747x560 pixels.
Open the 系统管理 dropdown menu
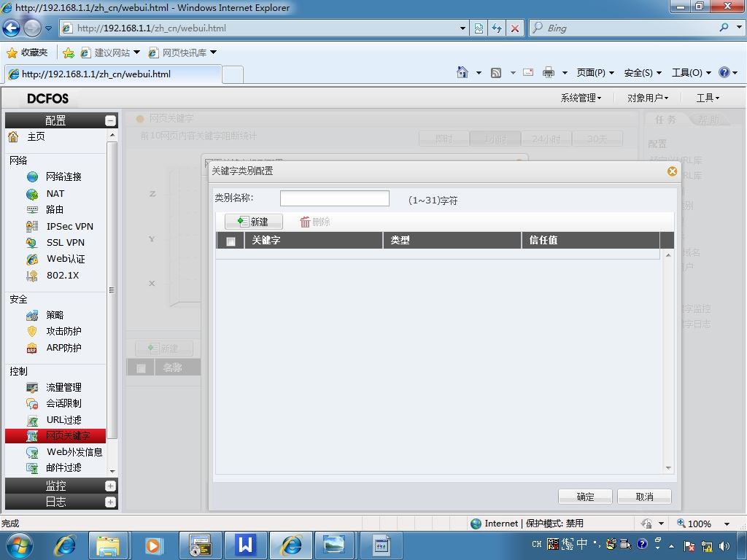point(581,98)
